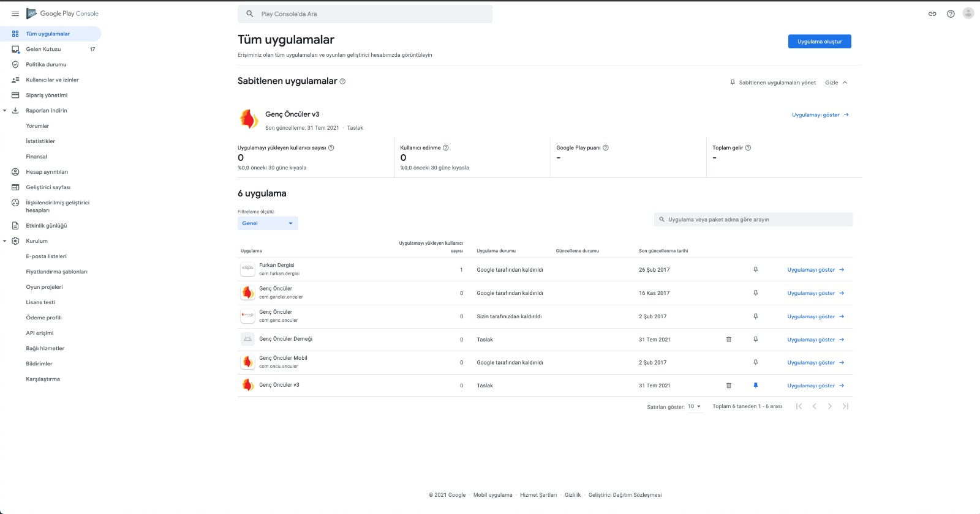The height and width of the screenshot is (514, 980).
Task: Click Uygulamayı göster for pinned Genç Öncüler v3
Action: (x=820, y=115)
